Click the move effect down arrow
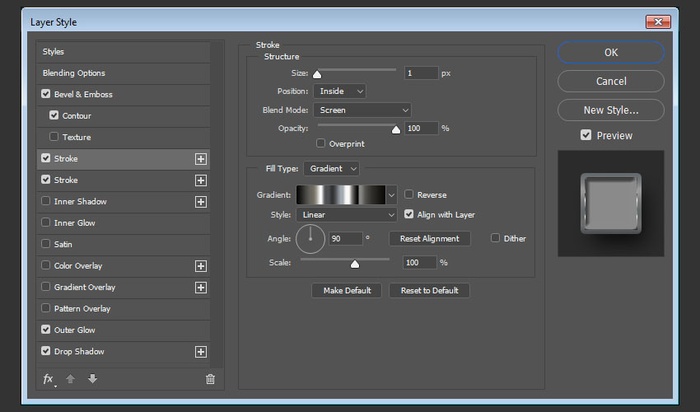Image resolution: width=700 pixels, height=412 pixels. (x=92, y=379)
